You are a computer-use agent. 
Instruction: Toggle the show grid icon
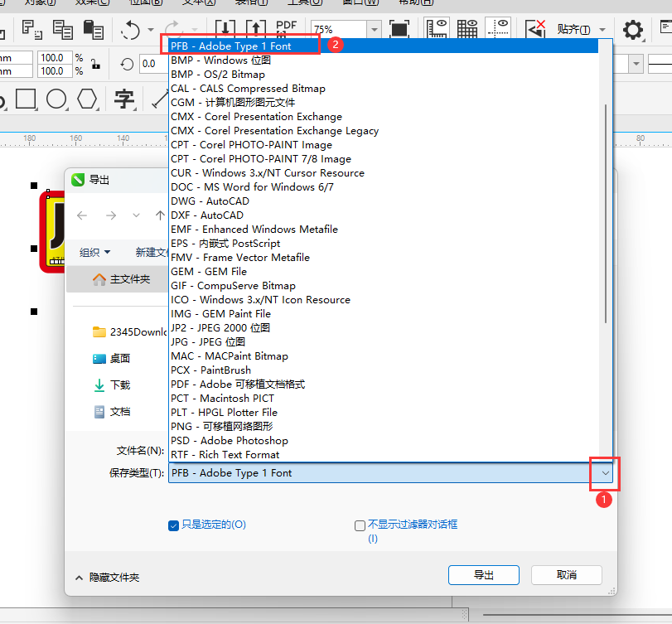[x=467, y=29]
